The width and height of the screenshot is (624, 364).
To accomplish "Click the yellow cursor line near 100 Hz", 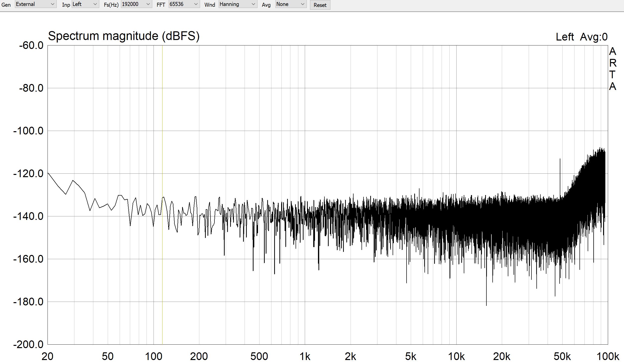I will point(162,195).
